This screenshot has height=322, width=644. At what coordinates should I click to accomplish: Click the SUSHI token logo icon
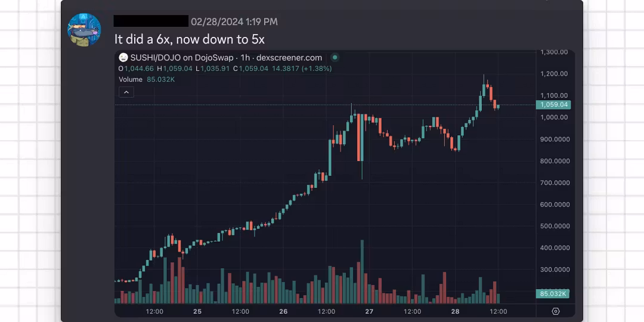click(123, 58)
